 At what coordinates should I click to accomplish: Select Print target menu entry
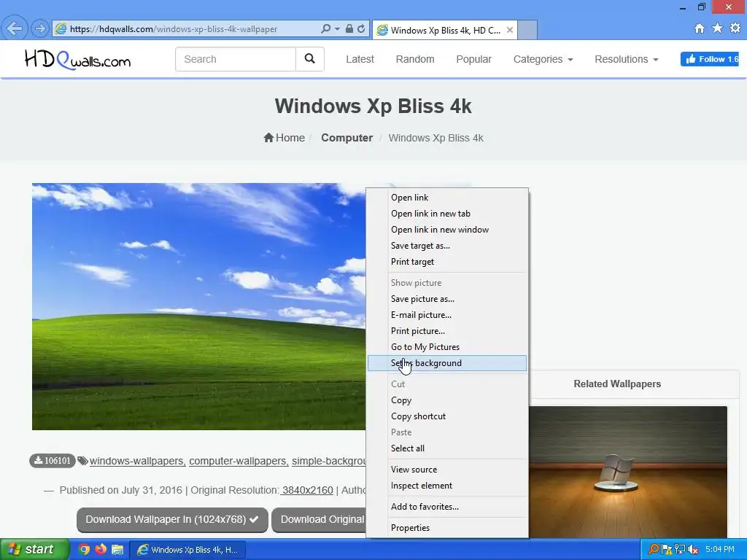point(447,262)
